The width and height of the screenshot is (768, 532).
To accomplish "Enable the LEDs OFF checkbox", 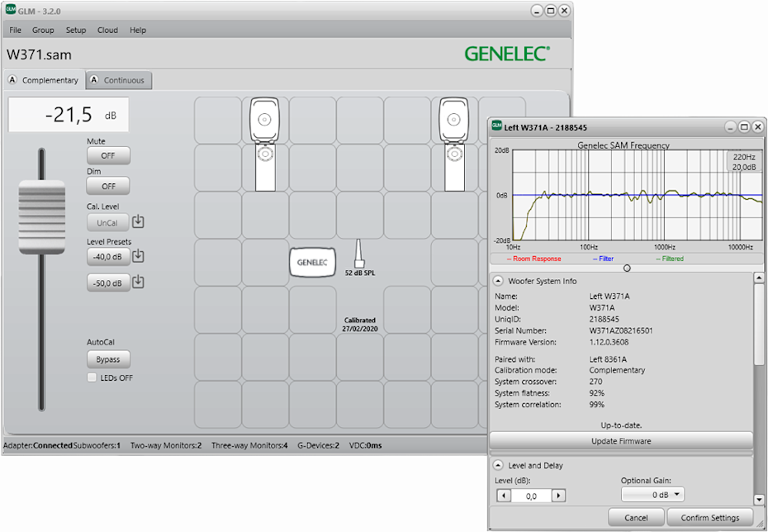I will click(x=92, y=377).
